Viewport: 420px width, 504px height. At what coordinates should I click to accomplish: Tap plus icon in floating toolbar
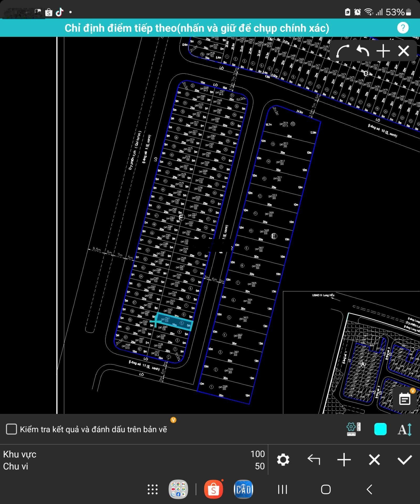(x=383, y=51)
